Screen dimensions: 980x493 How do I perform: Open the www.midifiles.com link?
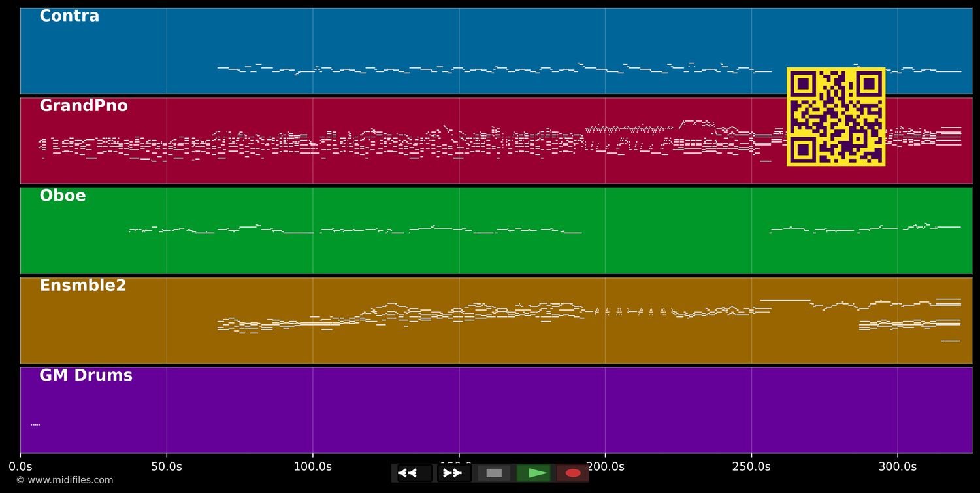pos(65,480)
